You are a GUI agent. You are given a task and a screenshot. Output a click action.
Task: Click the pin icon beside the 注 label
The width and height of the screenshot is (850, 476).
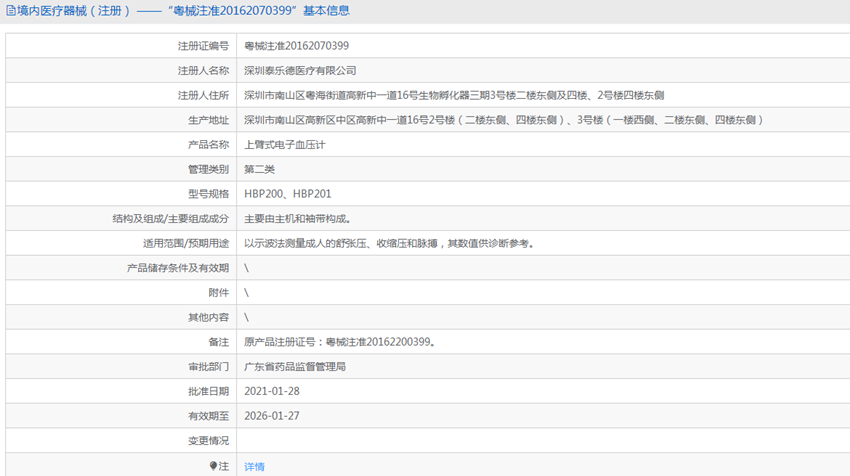point(213,466)
